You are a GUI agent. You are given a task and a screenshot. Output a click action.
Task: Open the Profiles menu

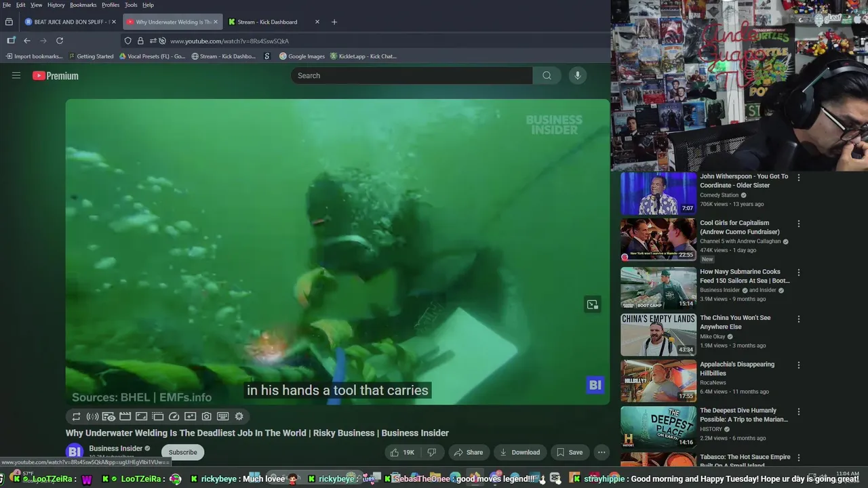coord(111,5)
